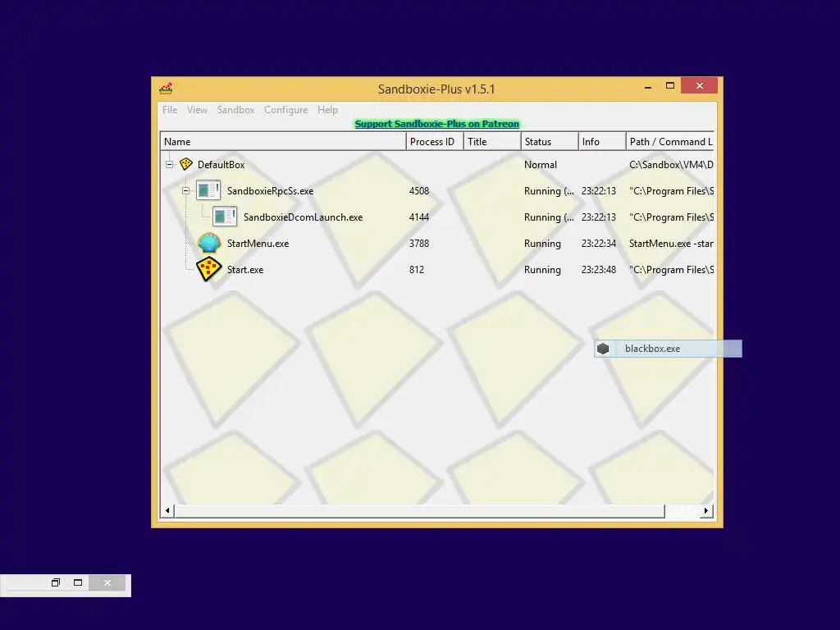Viewport: 840px width, 630px height.
Task: Click the StartMenu.exe -star command line cell
Action: click(671, 243)
